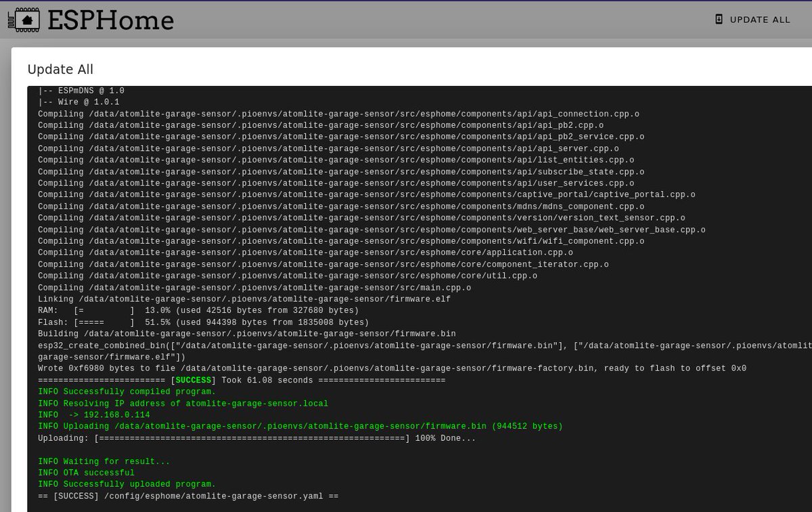The height and width of the screenshot is (512, 812).
Task: Select the mdns_component.cpp.o compile line
Action: pos(341,207)
